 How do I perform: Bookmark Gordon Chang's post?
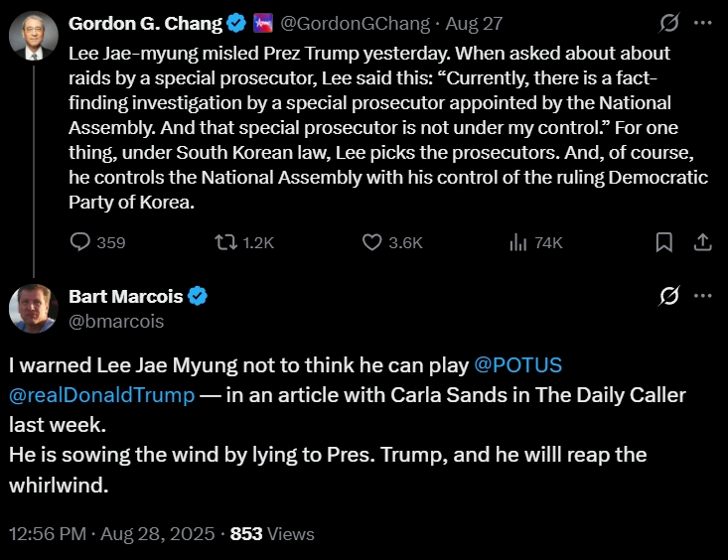pyautogui.click(x=664, y=242)
